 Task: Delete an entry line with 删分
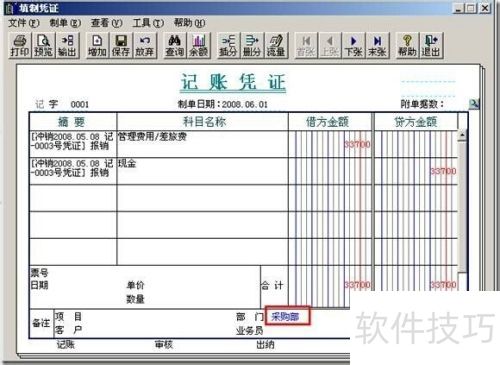[x=252, y=46]
